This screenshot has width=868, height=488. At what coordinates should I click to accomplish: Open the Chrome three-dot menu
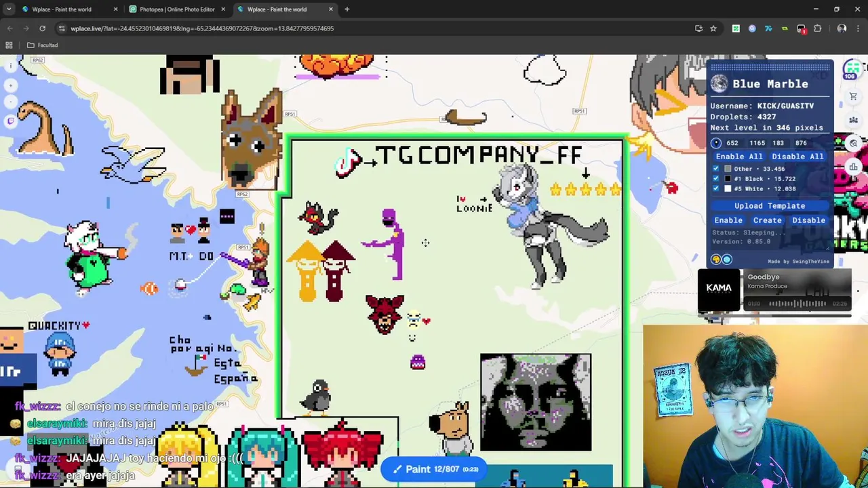(859, 28)
